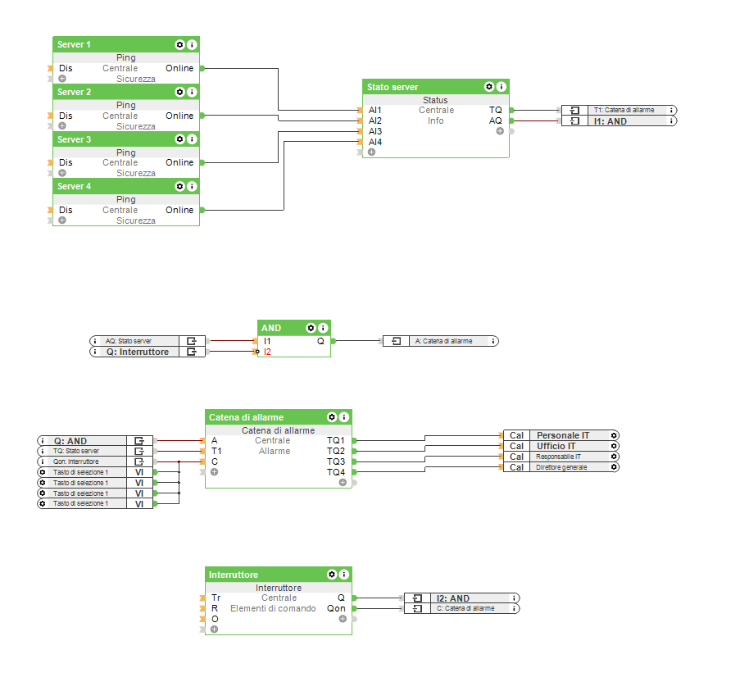This screenshot has width=749, height=700.
Task: Click info icon on Server 3 block
Action: [x=192, y=139]
